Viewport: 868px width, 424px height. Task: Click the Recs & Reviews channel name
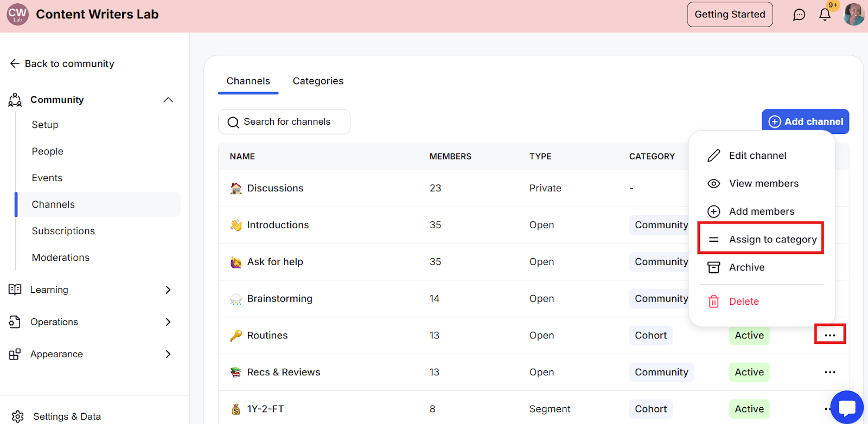pos(284,372)
